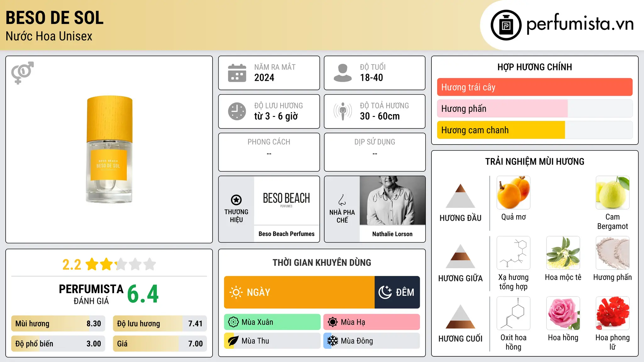Image resolution: width=644 pixels, height=362 pixels.
Task: Click the PERFUMISTA ĐÁNH GIÁ label
Action: tap(91, 294)
